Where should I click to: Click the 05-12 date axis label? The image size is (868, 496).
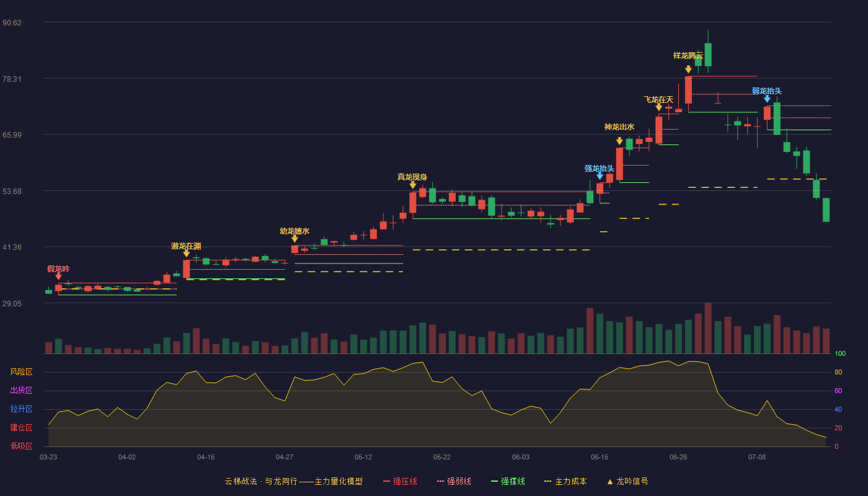(363, 457)
